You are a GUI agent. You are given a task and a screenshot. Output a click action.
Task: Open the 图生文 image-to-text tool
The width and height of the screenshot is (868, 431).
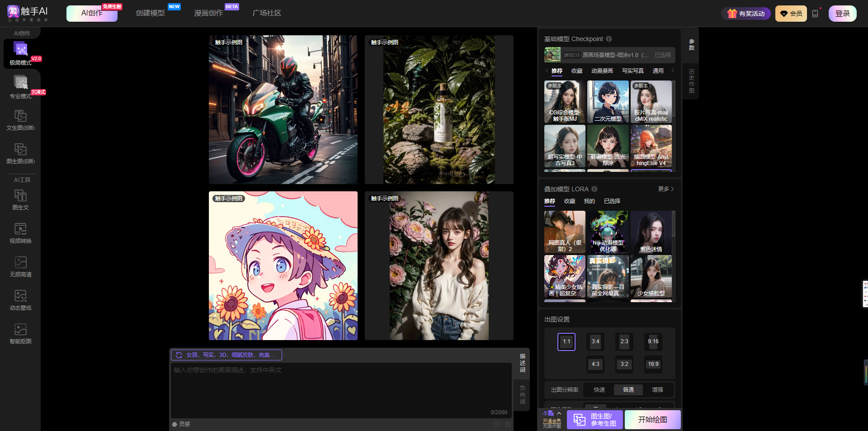[x=21, y=199]
